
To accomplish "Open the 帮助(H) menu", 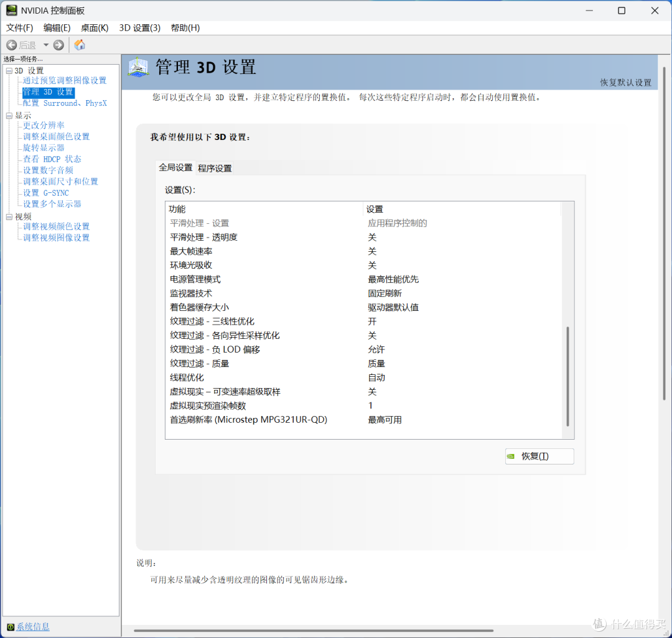I will (x=185, y=28).
